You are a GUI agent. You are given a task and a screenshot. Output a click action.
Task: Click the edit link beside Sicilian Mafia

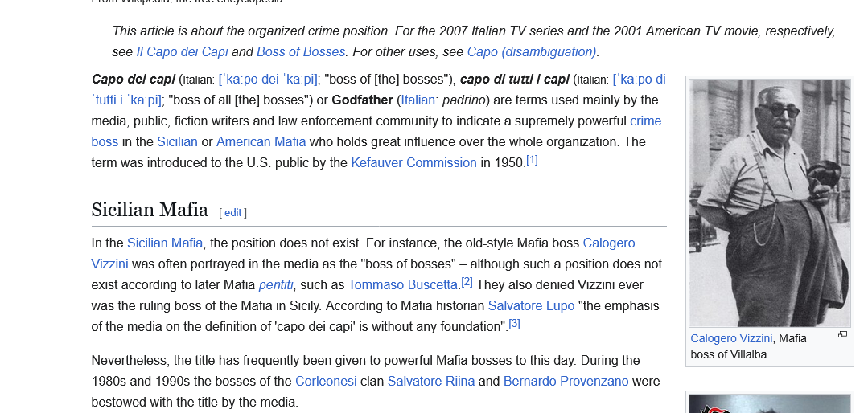pos(232,213)
